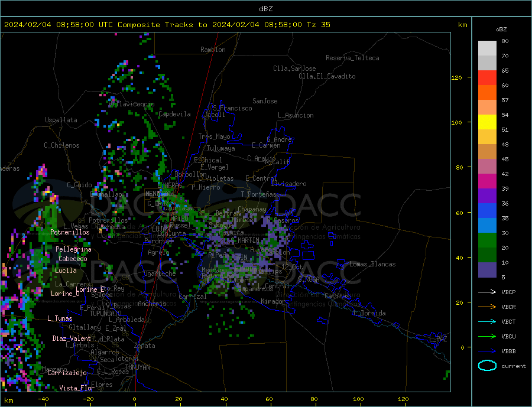Click the 'Zapata' place label
This screenshot has height=407, width=532.
145,346
